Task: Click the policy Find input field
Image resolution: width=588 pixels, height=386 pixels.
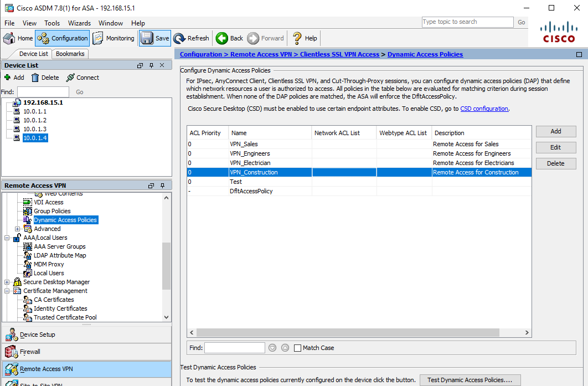Action: (235, 348)
